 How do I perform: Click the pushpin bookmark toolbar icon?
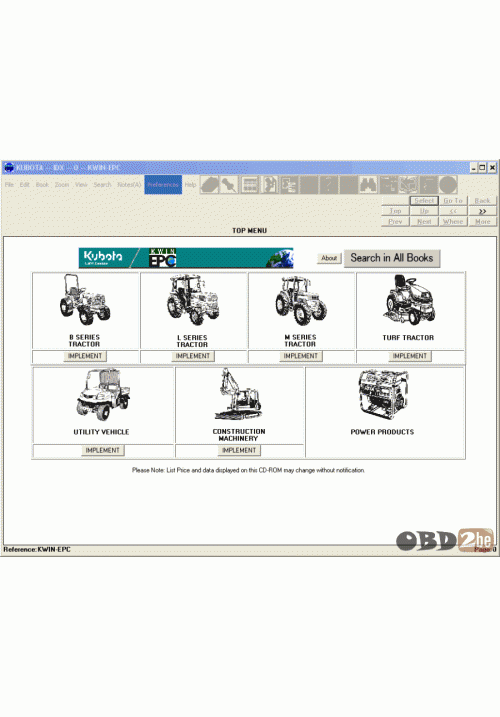tap(229, 185)
